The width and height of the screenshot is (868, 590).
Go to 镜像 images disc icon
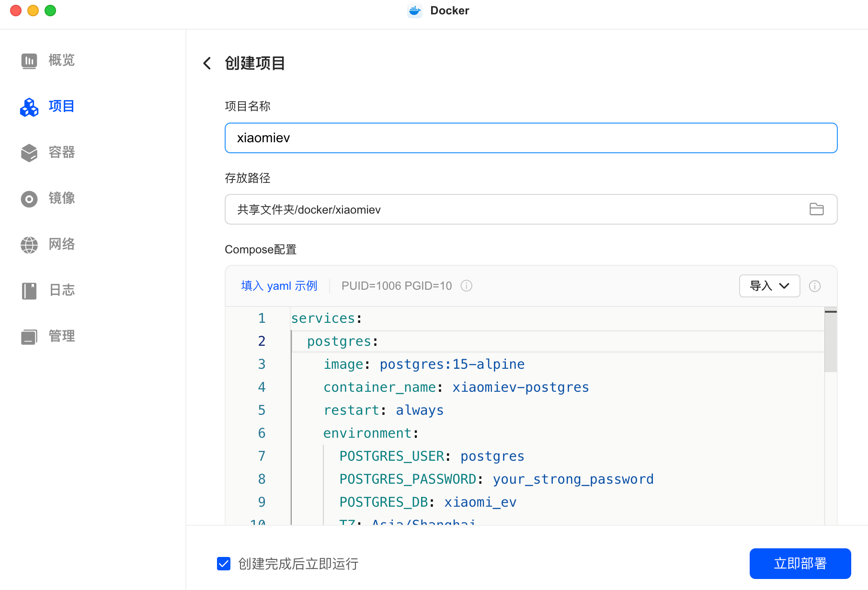click(x=29, y=199)
